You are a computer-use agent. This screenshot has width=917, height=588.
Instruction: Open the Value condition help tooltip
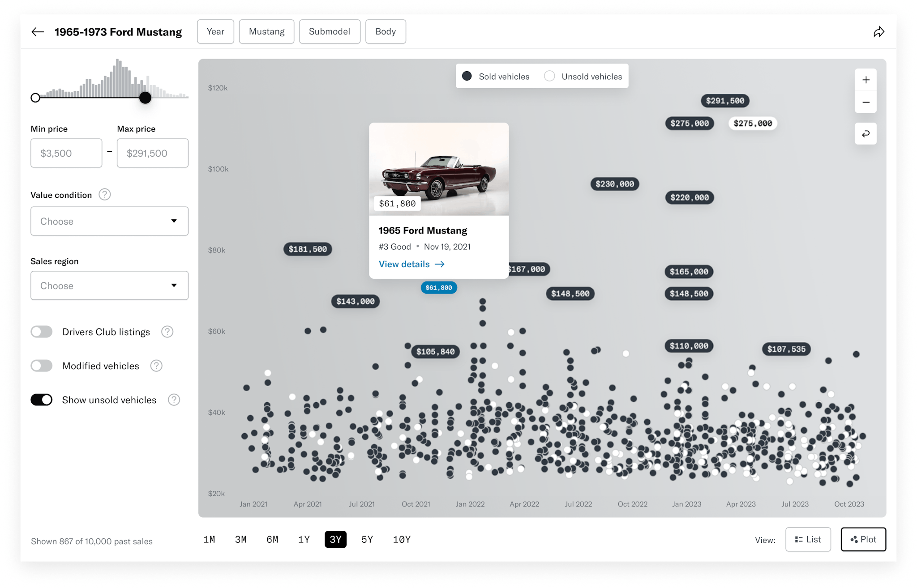coord(104,195)
